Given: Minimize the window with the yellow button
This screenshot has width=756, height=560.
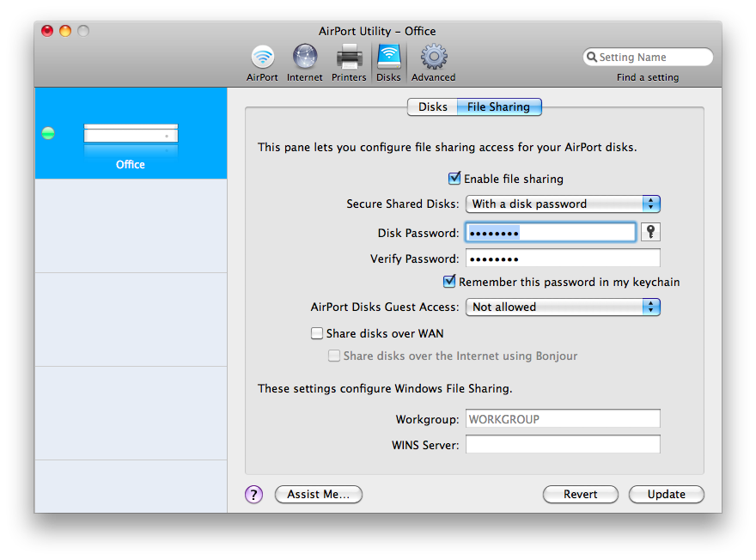Looking at the screenshot, I should [x=65, y=31].
